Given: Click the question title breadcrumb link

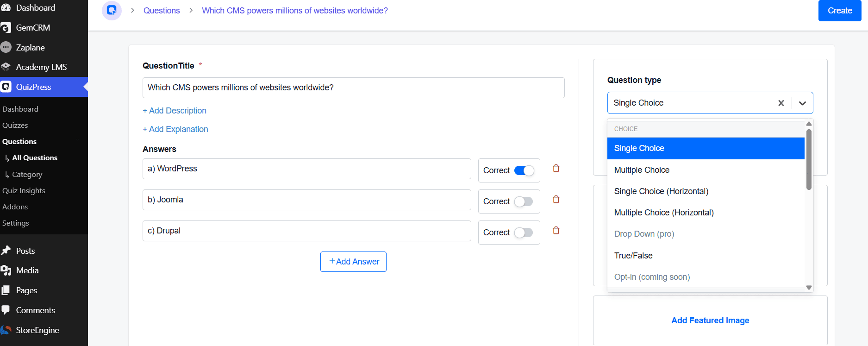Looking at the screenshot, I should click(295, 11).
